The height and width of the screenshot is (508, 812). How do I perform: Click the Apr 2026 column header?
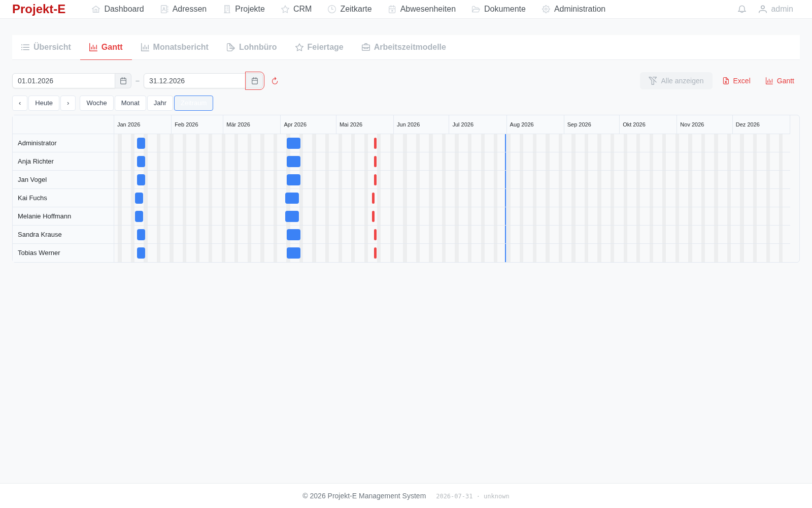(x=308, y=124)
